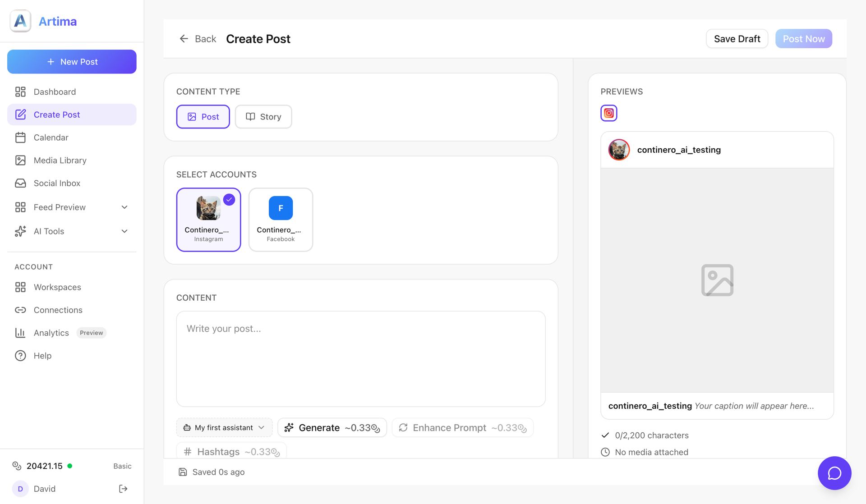Deselect the Continero Instagram account

click(x=208, y=220)
